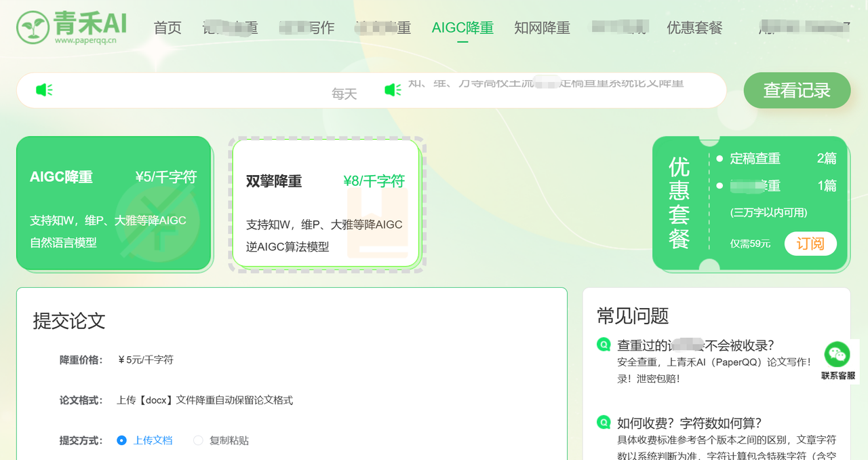The width and height of the screenshot is (868, 460).
Task: Click the 查看记录 button
Action: [797, 90]
